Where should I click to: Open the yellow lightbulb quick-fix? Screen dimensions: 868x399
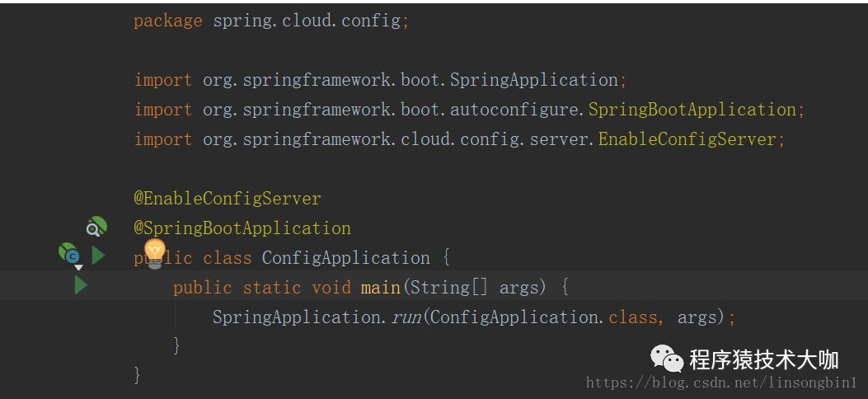[155, 252]
